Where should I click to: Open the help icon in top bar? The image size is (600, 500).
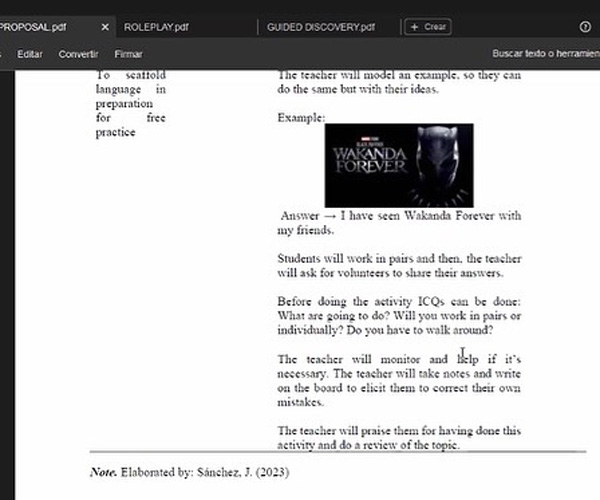(585, 27)
